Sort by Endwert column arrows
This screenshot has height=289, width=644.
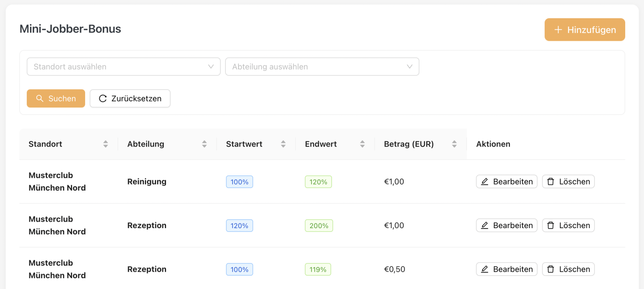tap(362, 144)
